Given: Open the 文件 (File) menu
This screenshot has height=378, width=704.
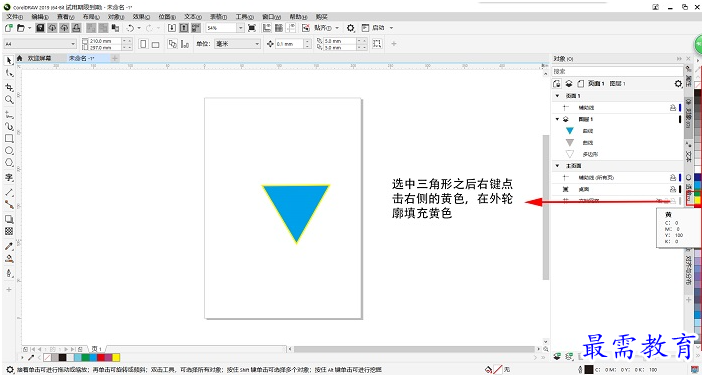Looking at the screenshot, I should pyautogui.click(x=14, y=17).
